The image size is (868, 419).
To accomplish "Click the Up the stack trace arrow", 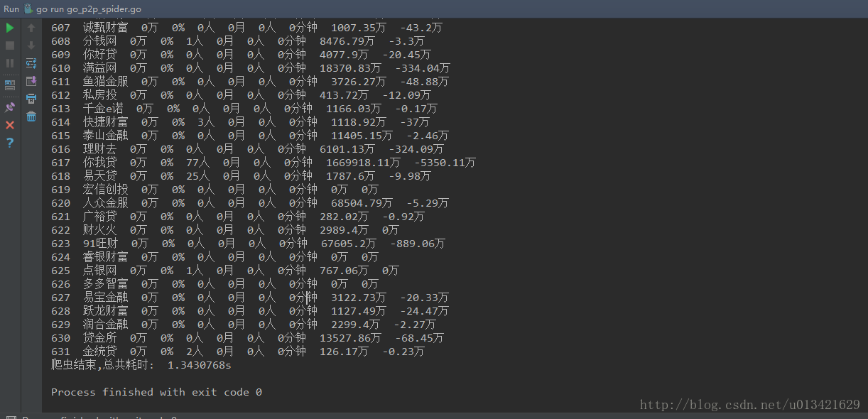I will point(31,28).
